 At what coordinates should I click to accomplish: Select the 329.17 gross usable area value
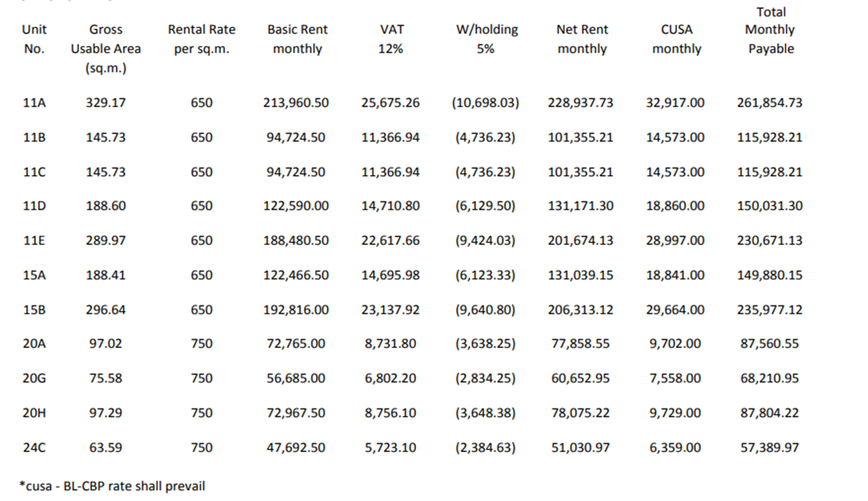pos(105,103)
